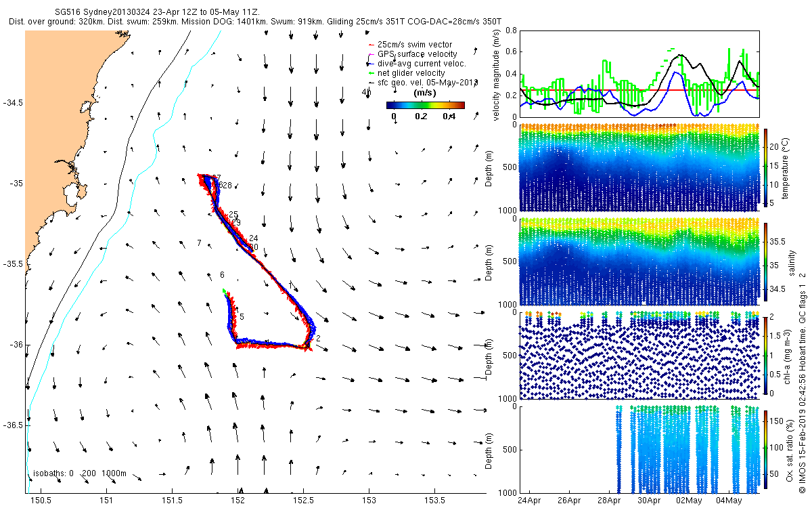Click the velocity (m/s) colorbar in the legend
Viewport: 812px width, 508px height.
click(x=426, y=105)
